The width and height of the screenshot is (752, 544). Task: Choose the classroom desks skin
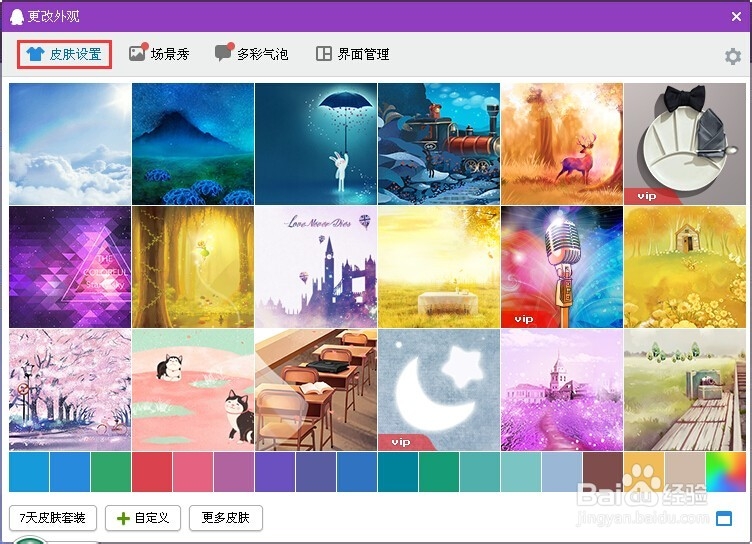coord(316,390)
